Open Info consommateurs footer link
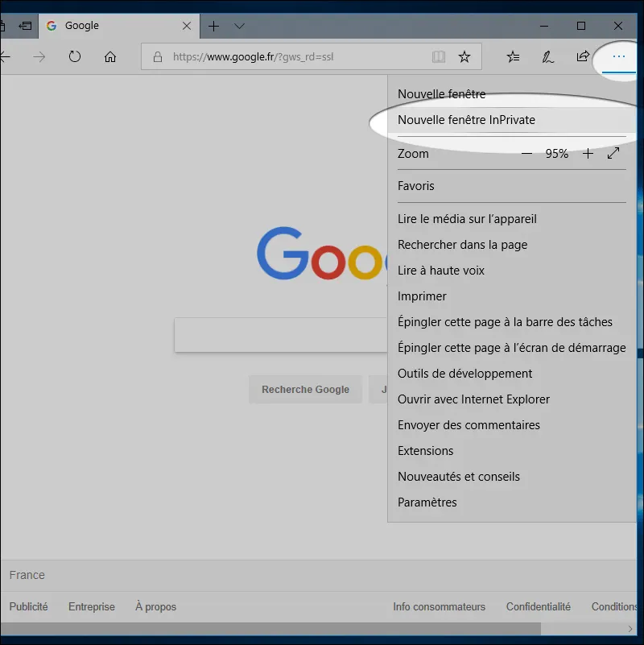Viewport: 644px width, 645px height. click(x=439, y=606)
